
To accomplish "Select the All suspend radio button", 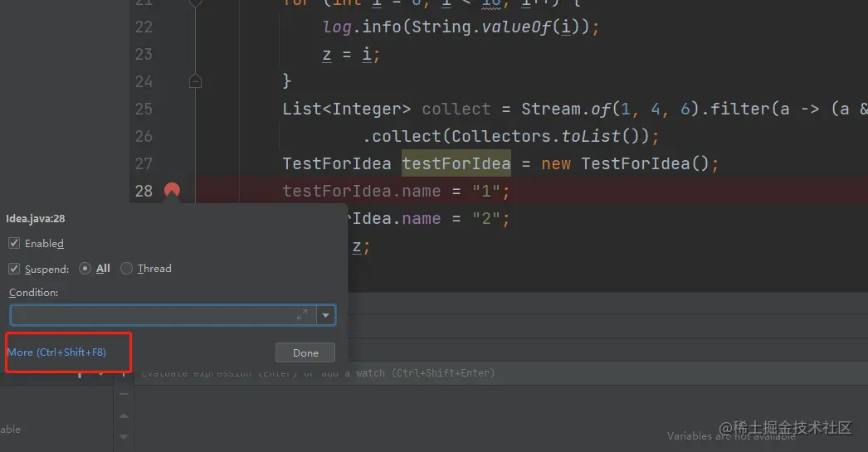I will point(85,269).
